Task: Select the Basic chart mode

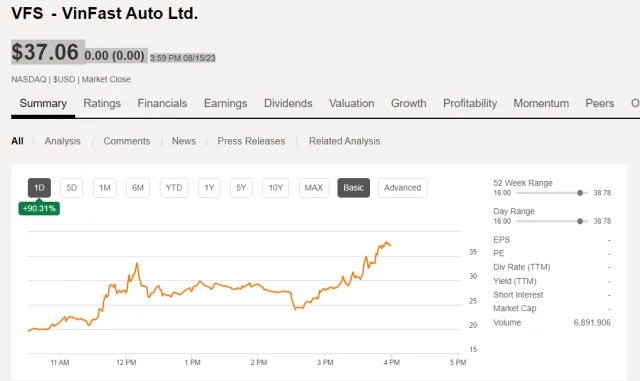Action: (353, 188)
